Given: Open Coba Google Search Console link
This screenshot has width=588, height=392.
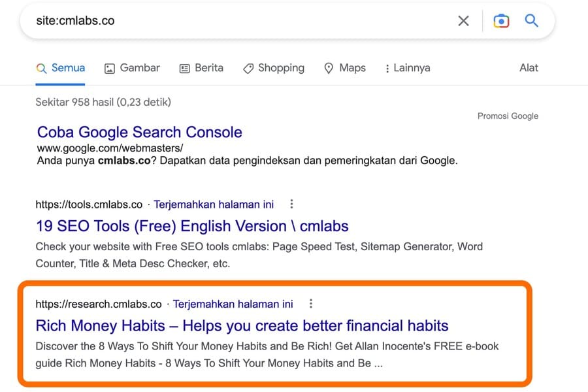Looking at the screenshot, I should click(139, 132).
